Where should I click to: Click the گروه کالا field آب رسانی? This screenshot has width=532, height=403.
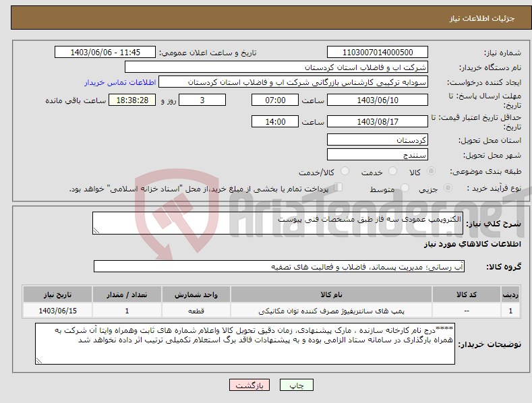(x=279, y=267)
